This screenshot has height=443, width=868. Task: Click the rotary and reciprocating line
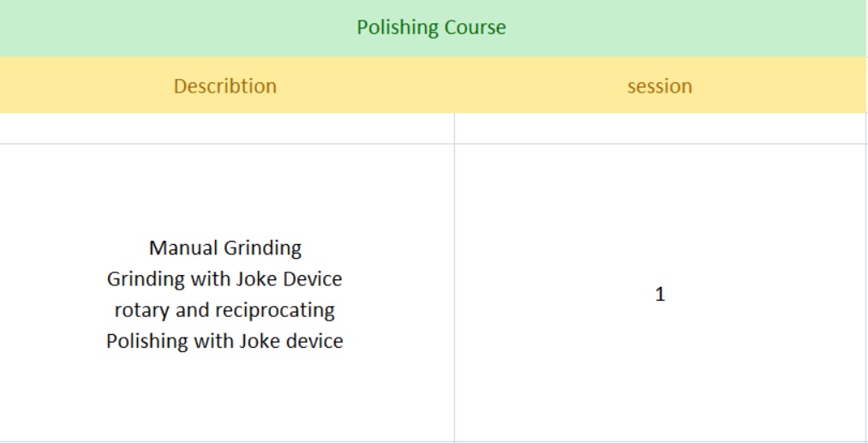[x=224, y=310]
